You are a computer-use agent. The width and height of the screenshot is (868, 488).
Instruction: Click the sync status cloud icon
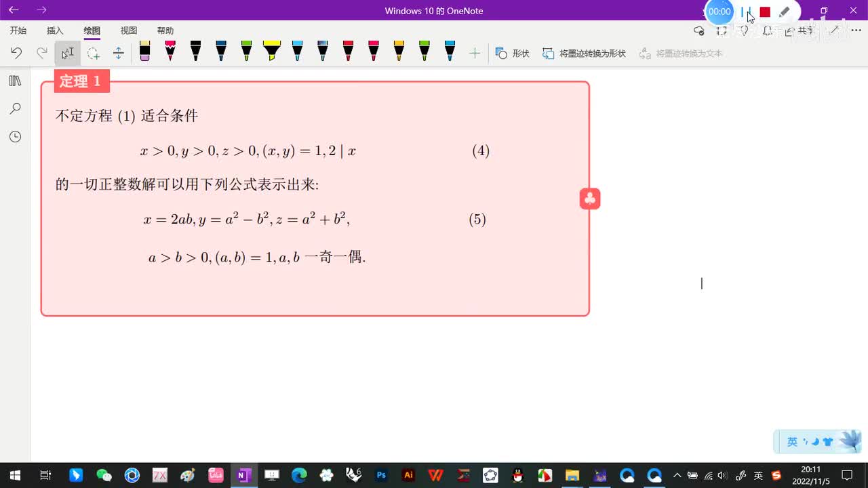pos(699,30)
